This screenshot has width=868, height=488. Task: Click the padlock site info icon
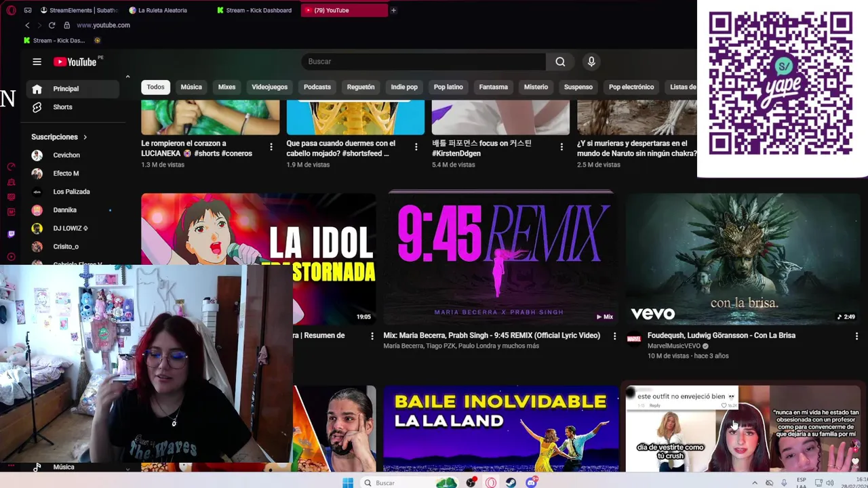tap(66, 25)
